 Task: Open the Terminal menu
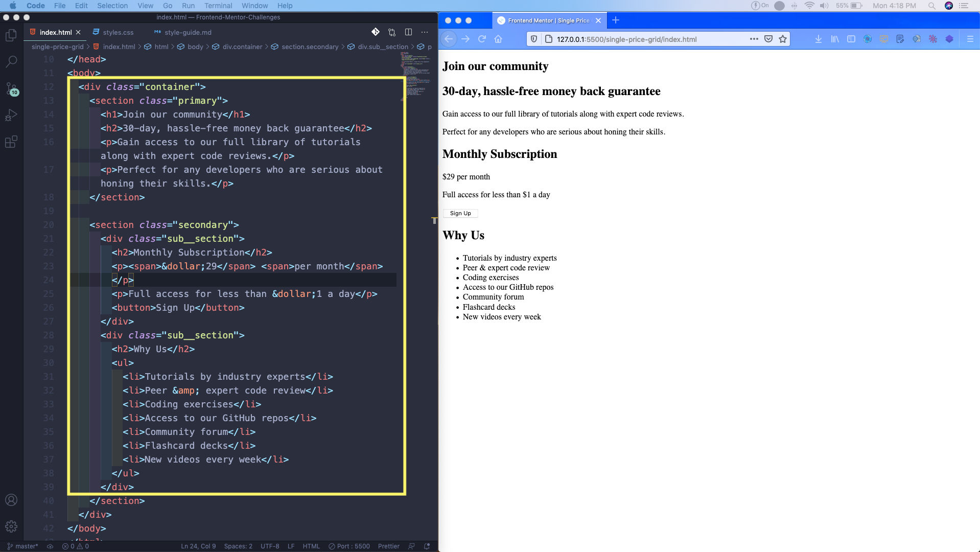218,6
